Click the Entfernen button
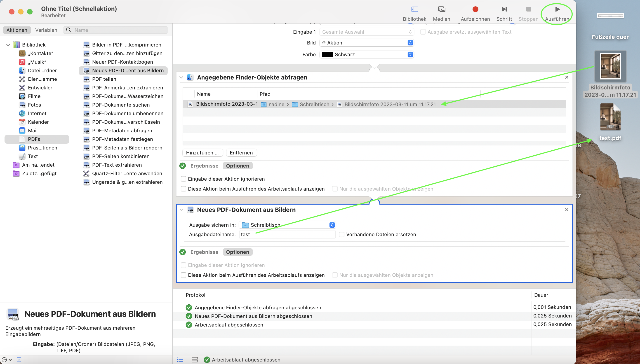The width and height of the screenshot is (640, 364). 241,153
